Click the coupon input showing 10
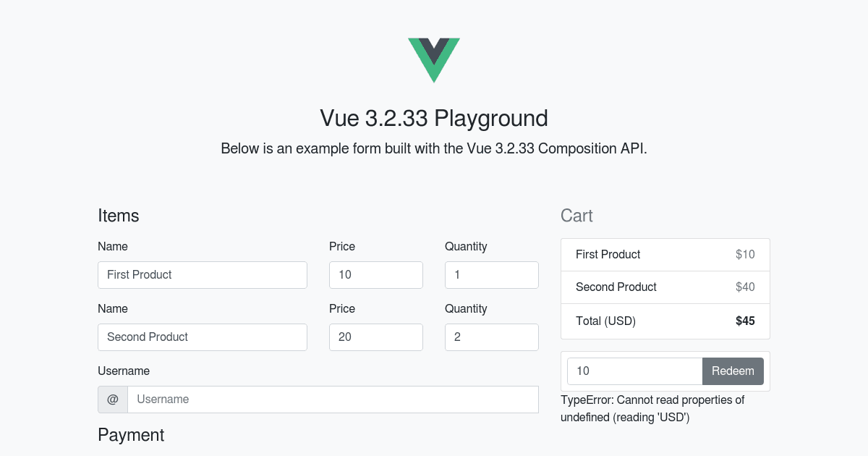 click(634, 371)
